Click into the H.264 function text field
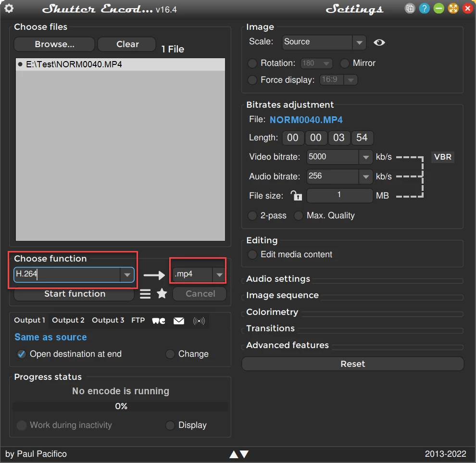The height and width of the screenshot is (463, 476). [x=67, y=275]
